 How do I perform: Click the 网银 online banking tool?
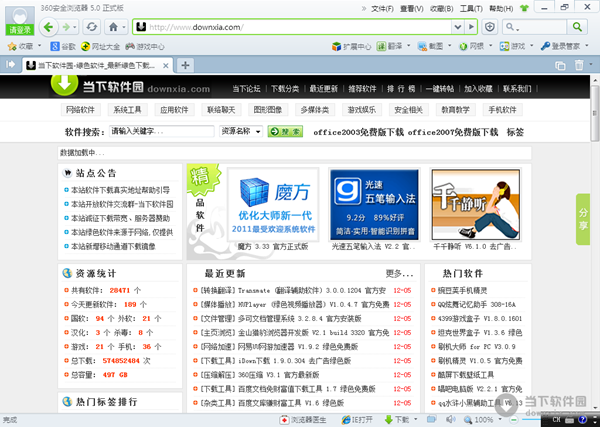pos(471,46)
